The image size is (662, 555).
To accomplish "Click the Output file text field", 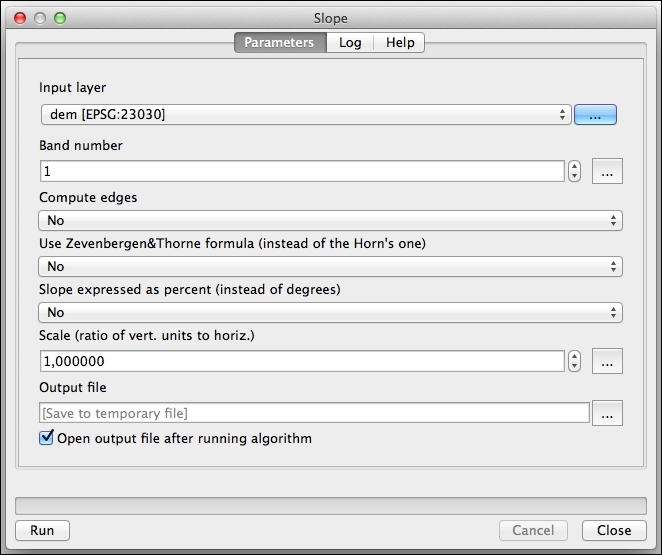I will 315,413.
